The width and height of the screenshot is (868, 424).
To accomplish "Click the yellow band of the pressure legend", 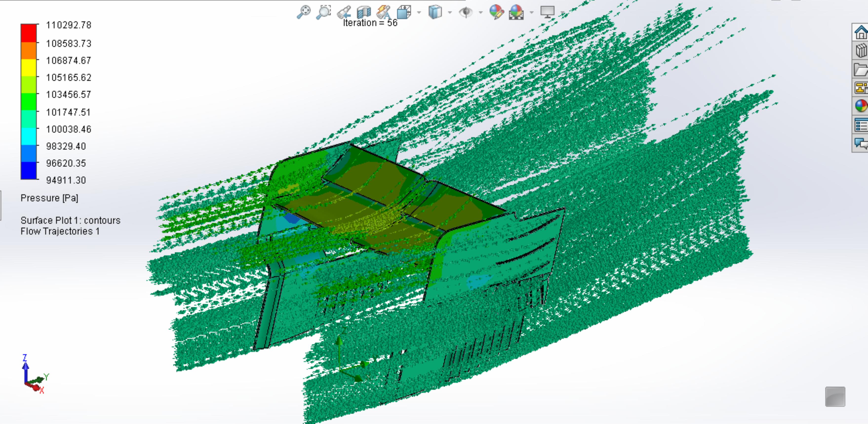I will tap(29, 68).
